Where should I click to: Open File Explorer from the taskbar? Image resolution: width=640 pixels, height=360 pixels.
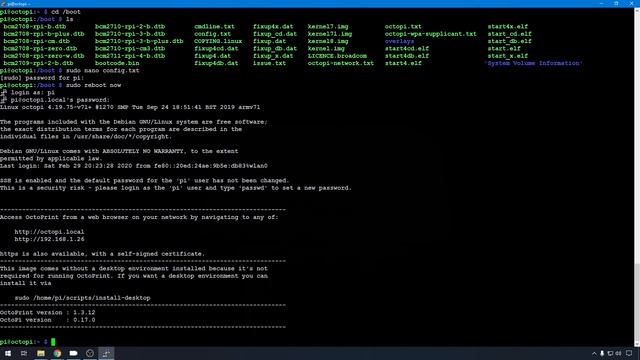[x=41, y=353]
